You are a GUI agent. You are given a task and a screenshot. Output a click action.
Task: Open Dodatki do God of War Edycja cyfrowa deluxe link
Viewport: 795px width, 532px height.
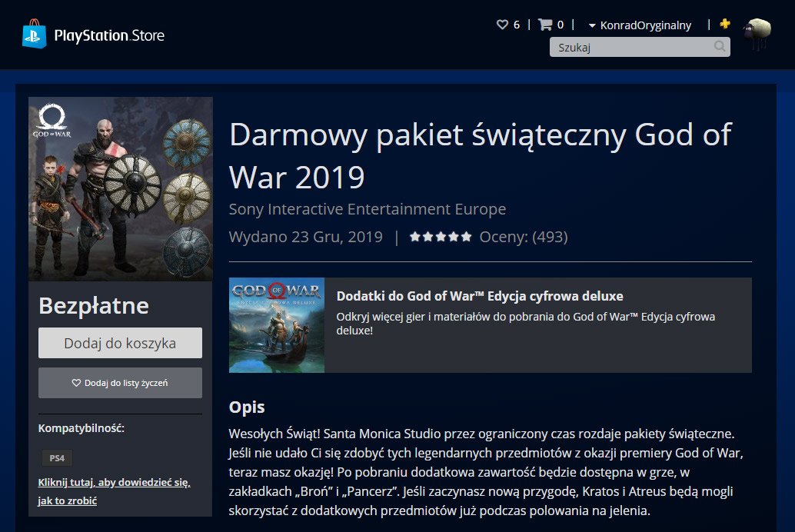480,296
